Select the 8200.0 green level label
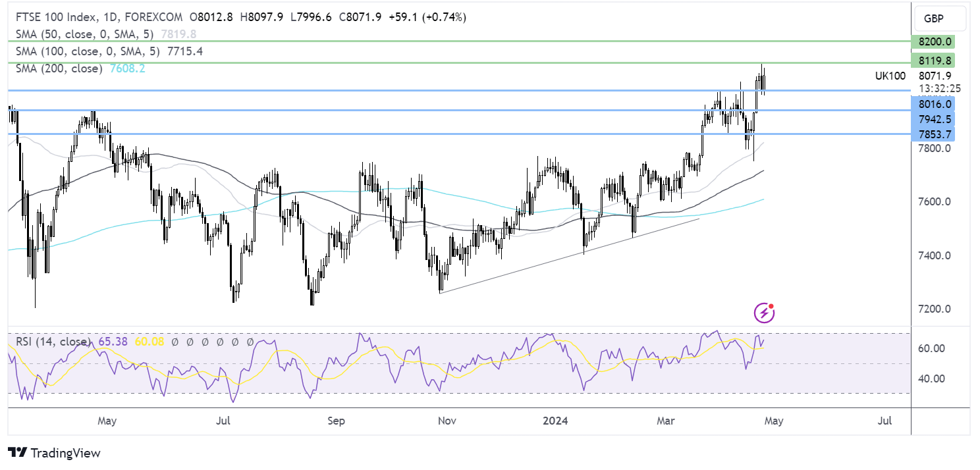 tap(932, 41)
